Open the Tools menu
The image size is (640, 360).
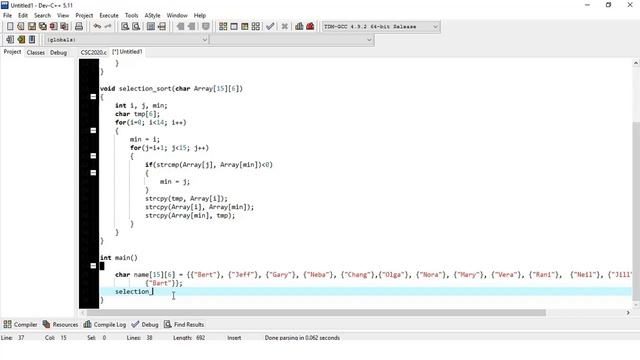pyautogui.click(x=131, y=16)
